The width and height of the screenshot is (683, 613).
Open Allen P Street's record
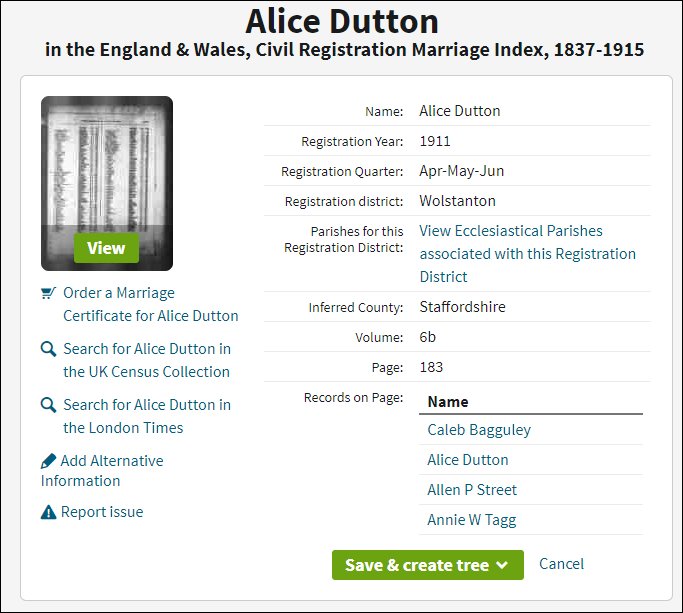tap(472, 490)
